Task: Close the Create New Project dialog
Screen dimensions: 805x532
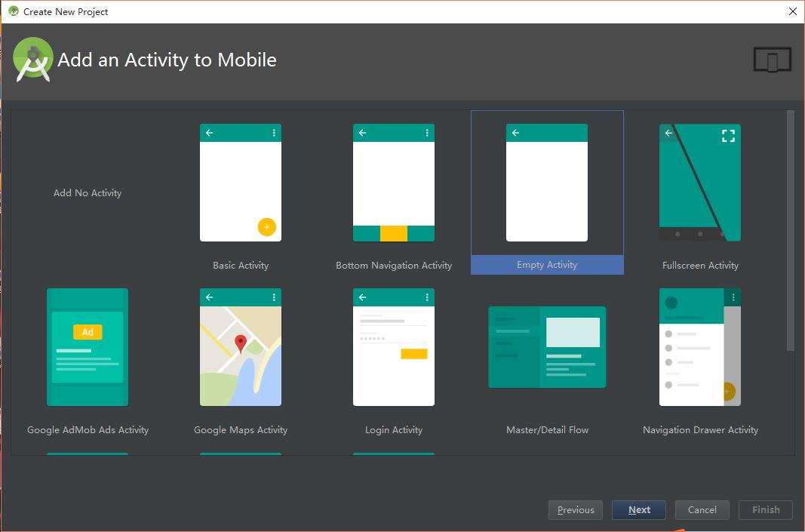Action: click(793, 11)
